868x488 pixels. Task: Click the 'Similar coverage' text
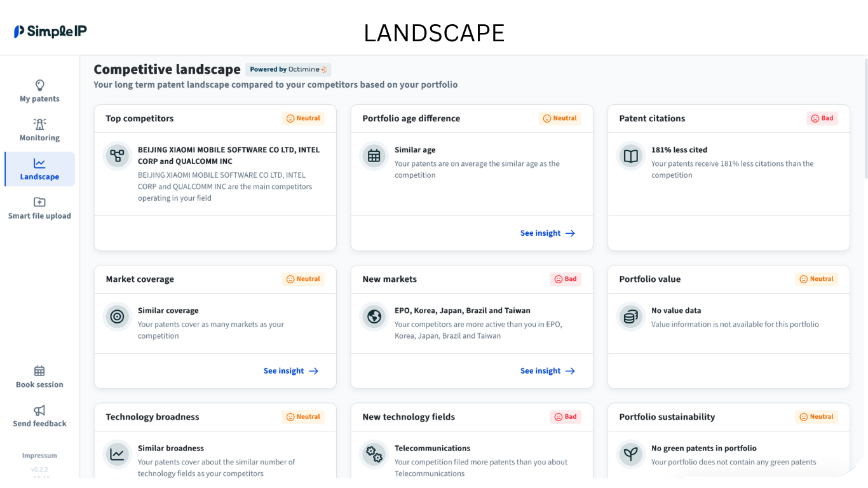(x=168, y=311)
